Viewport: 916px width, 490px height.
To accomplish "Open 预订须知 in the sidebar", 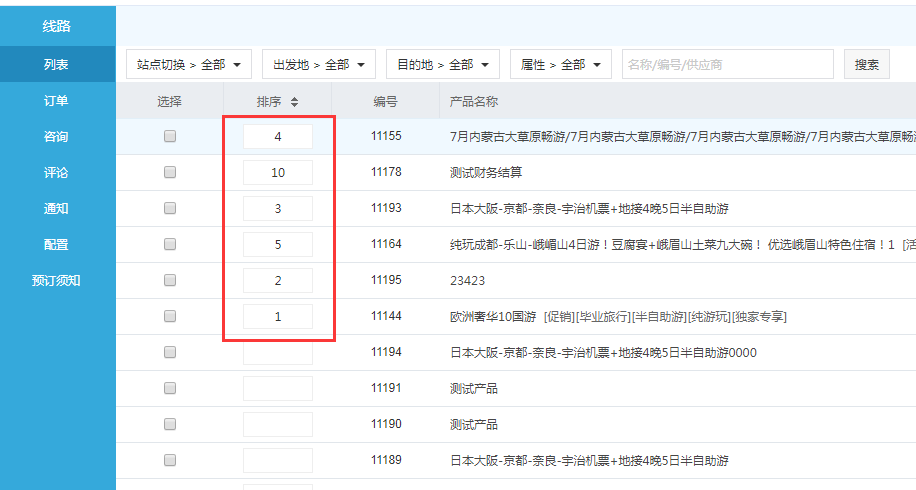I will click(x=57, y=280).
